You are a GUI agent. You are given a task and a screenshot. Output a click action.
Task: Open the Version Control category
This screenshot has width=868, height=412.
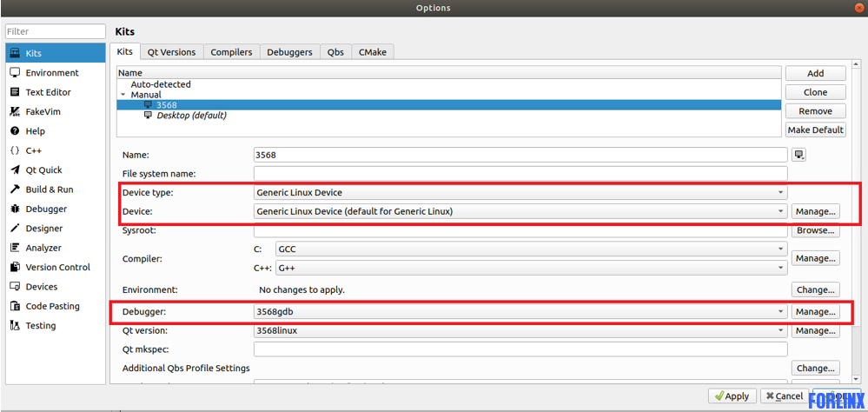click(x=57, y=267)
